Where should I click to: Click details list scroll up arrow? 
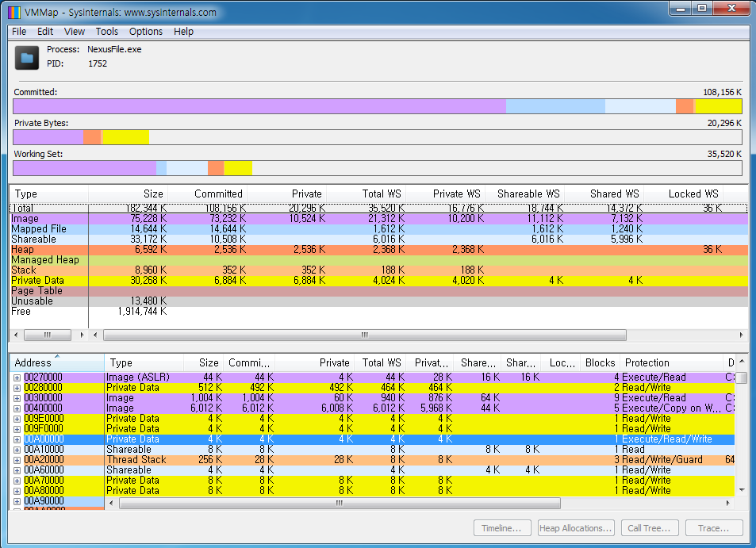742,361
